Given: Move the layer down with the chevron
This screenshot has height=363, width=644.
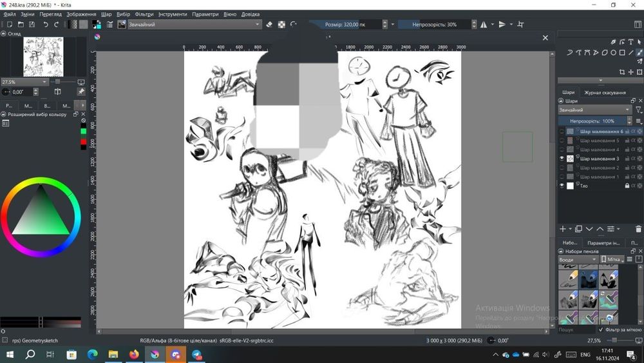Looking at the screenshot, I should (589, 229).
